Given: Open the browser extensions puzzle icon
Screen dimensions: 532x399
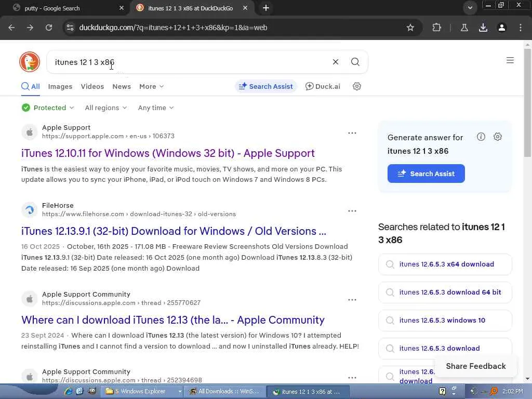Looking at the screenshot, I should click(x=436, y=28).
